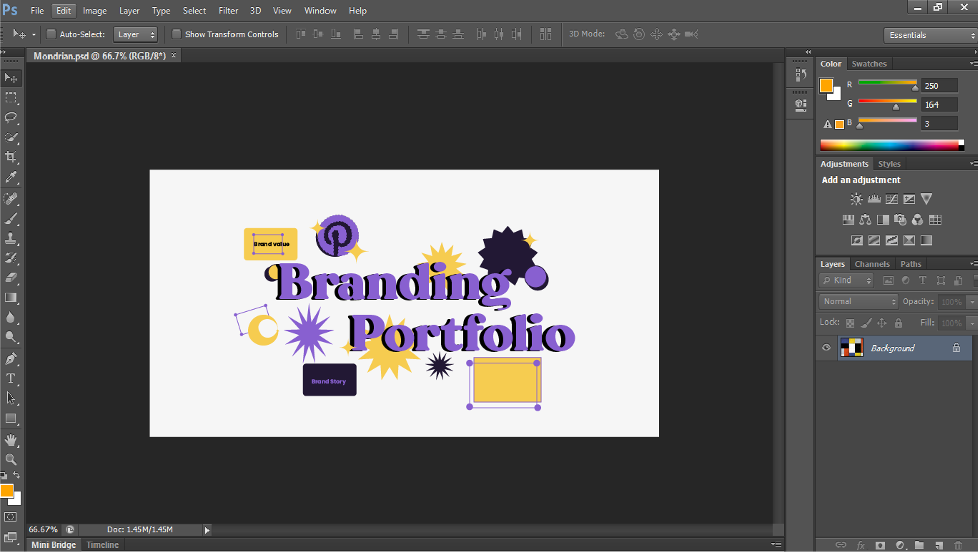The image size is (980, 553).
Task: Open the Normal blend mode dropdown
Action: (858, 302)
